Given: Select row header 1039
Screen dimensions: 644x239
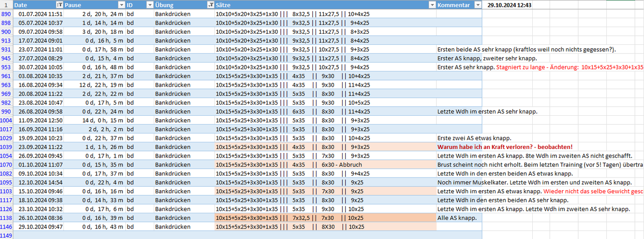Looking at the screenshot, I should [x=7, y=146].
